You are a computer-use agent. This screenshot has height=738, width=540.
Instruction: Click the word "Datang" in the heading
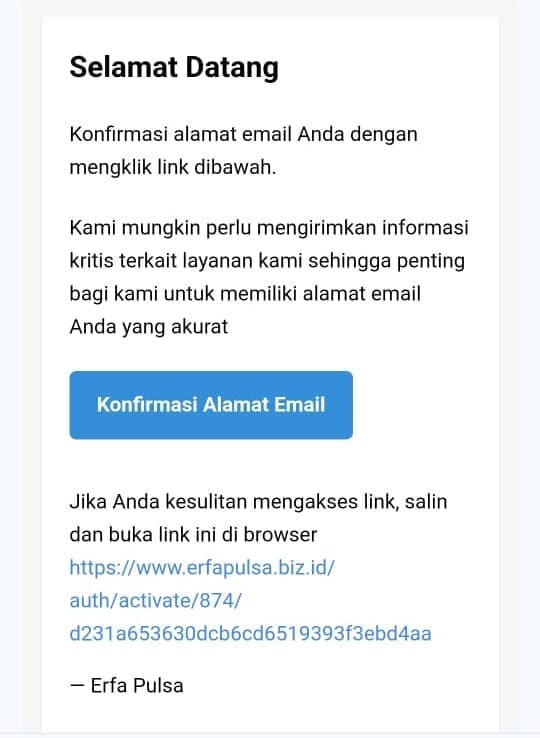point(232,68)
